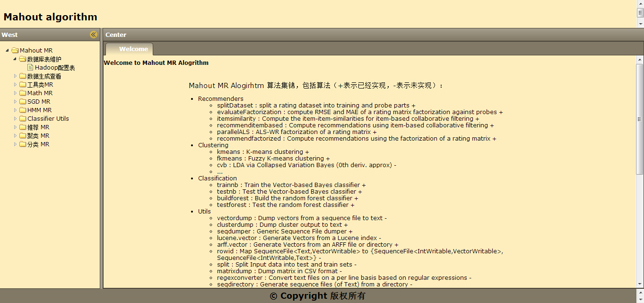Viewport: 644px width, 303px height.
Task: Collapse the Mahout MR root node arrow
Action: (x=8, y=50)
